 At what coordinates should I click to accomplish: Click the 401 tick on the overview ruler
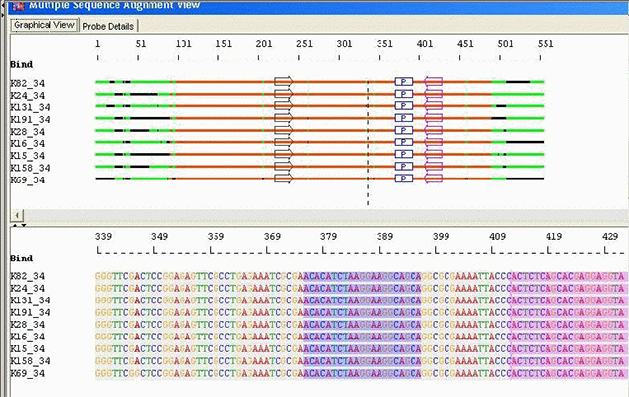point(424,44)
